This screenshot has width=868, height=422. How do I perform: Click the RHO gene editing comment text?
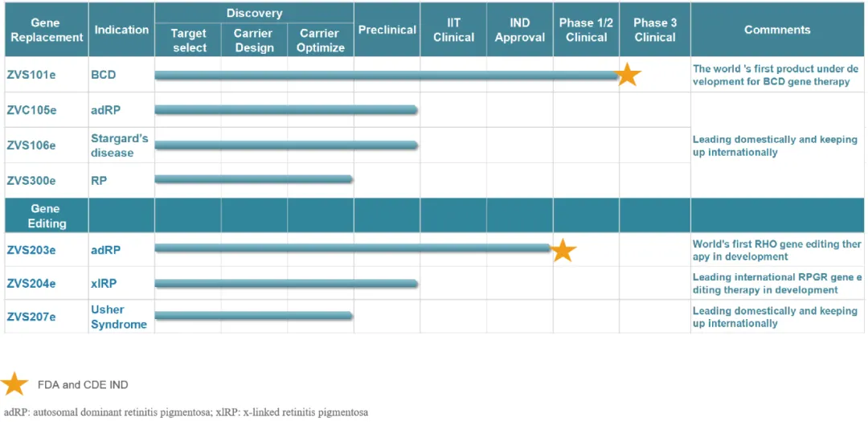point(776,250)
